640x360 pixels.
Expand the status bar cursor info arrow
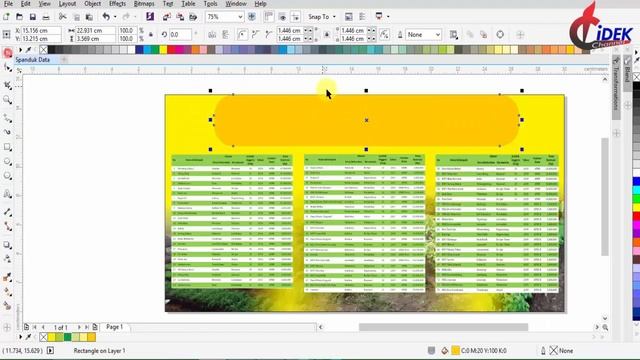coord(50,351)
